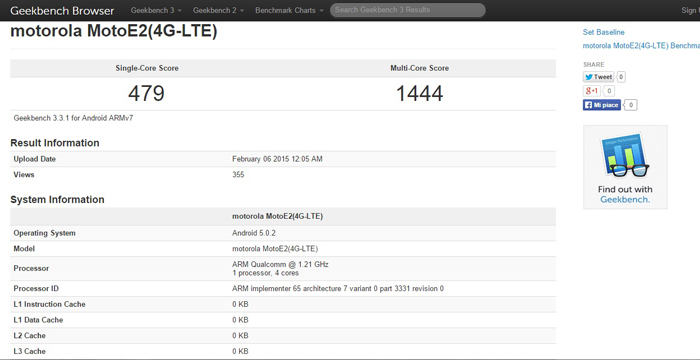Click the Set Baseline link
The height and width of the screenshot is (360, 700).
603,32
